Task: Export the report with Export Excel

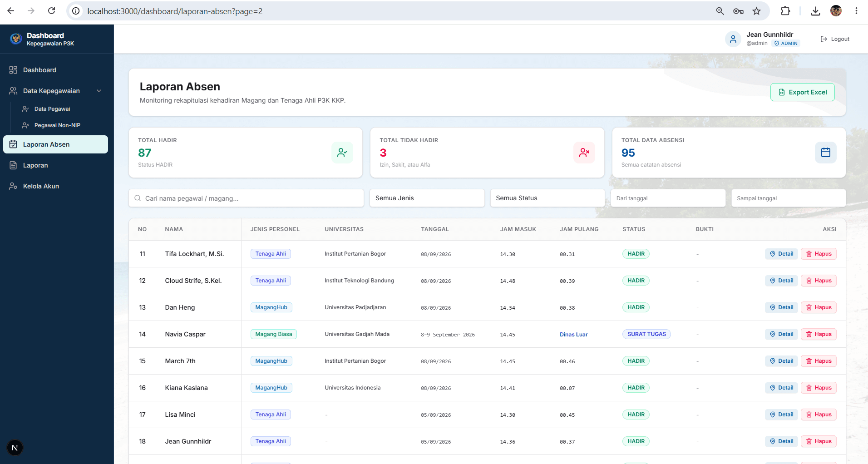Action: (x=803, y=92)
